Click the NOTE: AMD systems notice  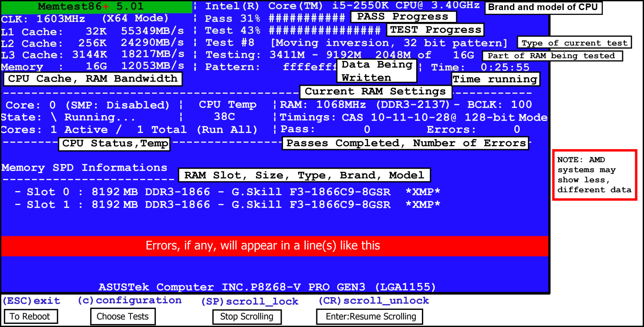594,175
